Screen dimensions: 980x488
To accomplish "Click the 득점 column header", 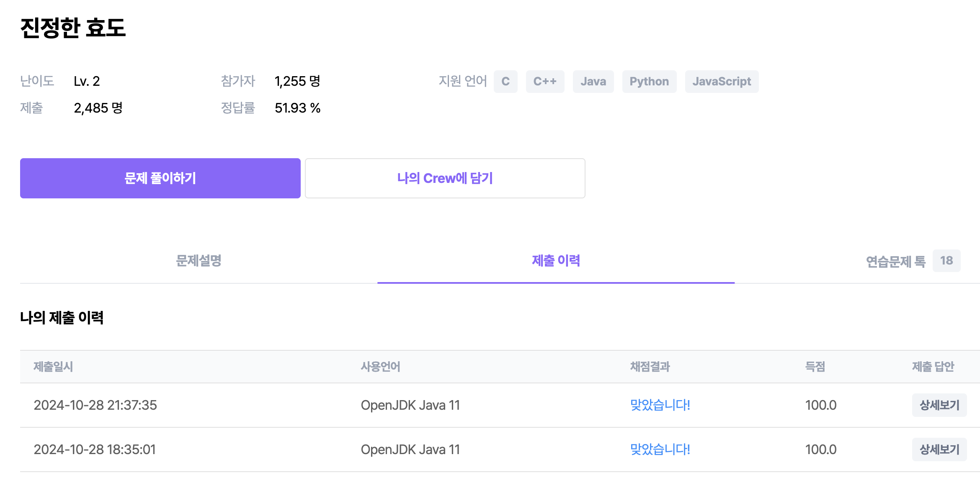I will point(815,367).
